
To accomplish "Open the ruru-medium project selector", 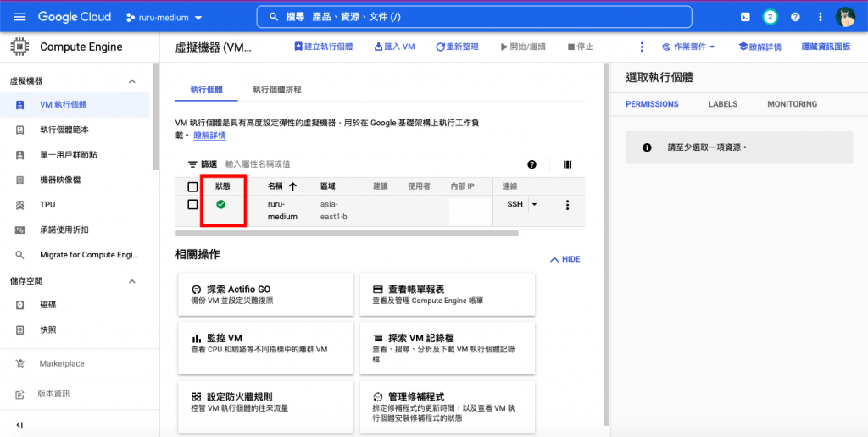I will tap(164, 18).
